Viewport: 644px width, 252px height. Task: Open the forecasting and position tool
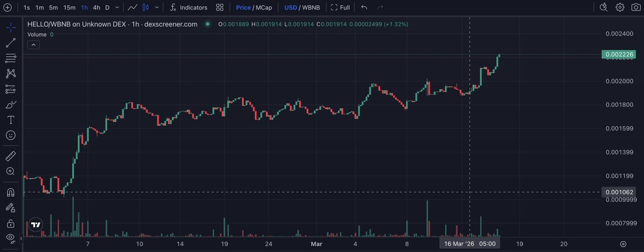pyautogui.click(x=11, y=89)
